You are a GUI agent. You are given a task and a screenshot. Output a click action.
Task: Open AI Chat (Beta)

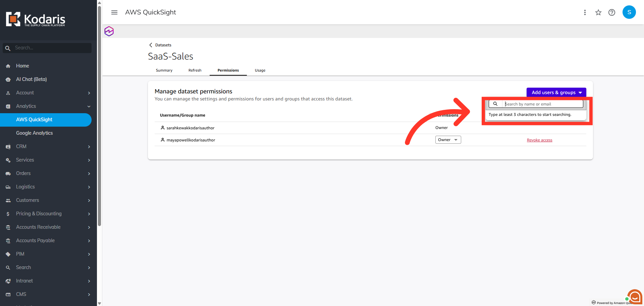(32, 79)
